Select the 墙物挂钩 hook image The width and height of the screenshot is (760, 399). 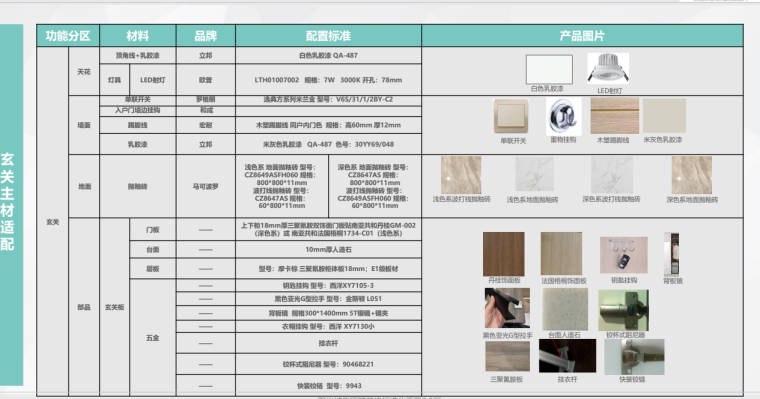point(563,116)
